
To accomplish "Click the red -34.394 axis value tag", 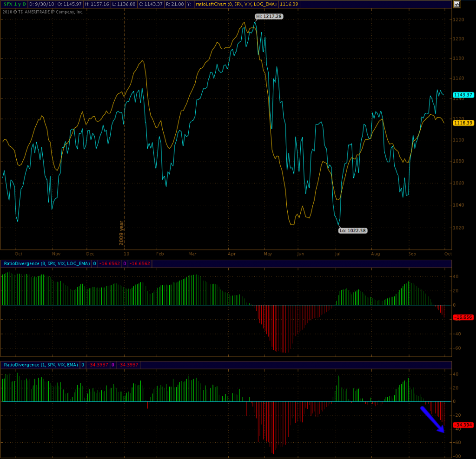I will [x=463, y=425].
